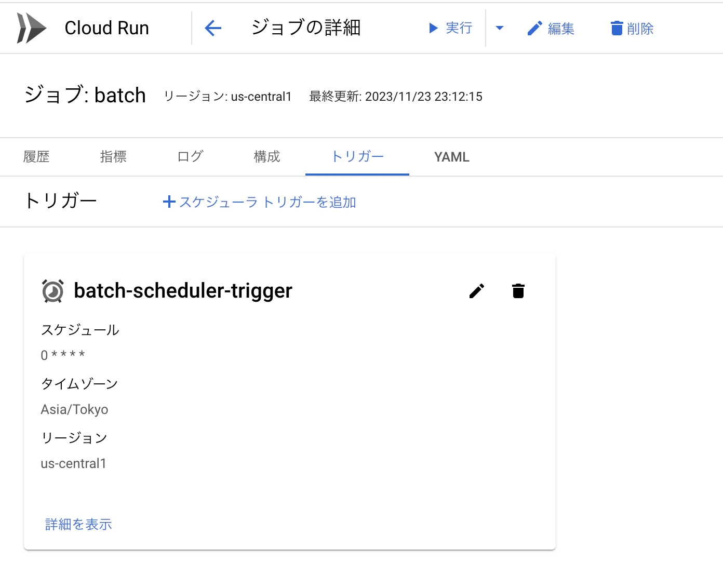
Task: Open the ログ tab
Action: click(190, 157)
